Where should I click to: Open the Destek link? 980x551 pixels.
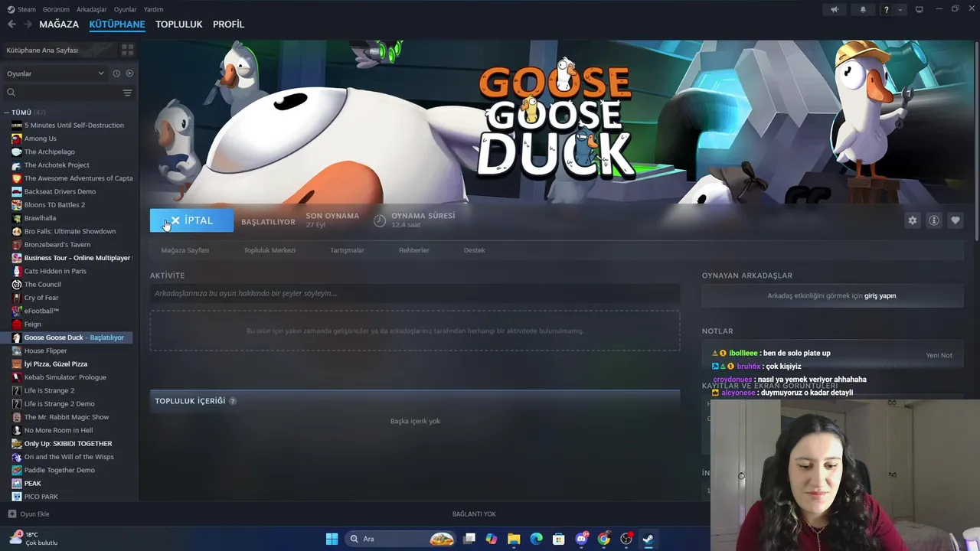click(474, 250)
